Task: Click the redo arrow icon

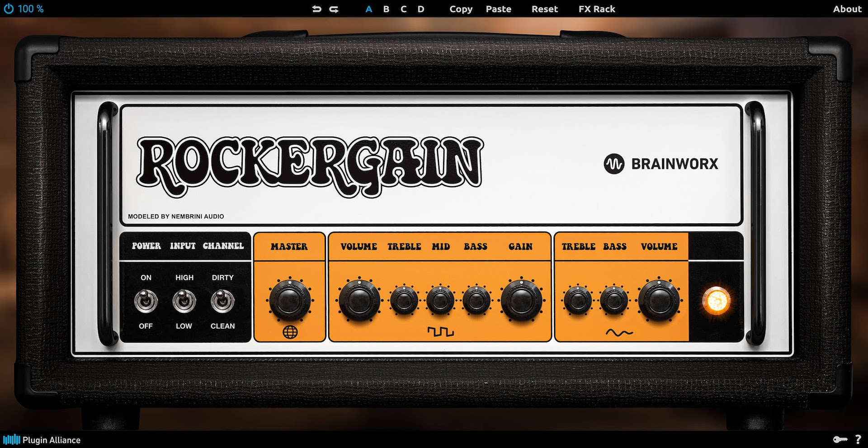Action: click(334, 9)
